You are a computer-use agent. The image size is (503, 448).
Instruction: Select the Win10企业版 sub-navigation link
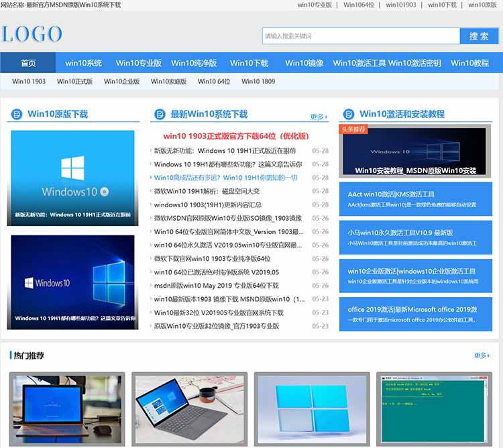pos(121,81)
